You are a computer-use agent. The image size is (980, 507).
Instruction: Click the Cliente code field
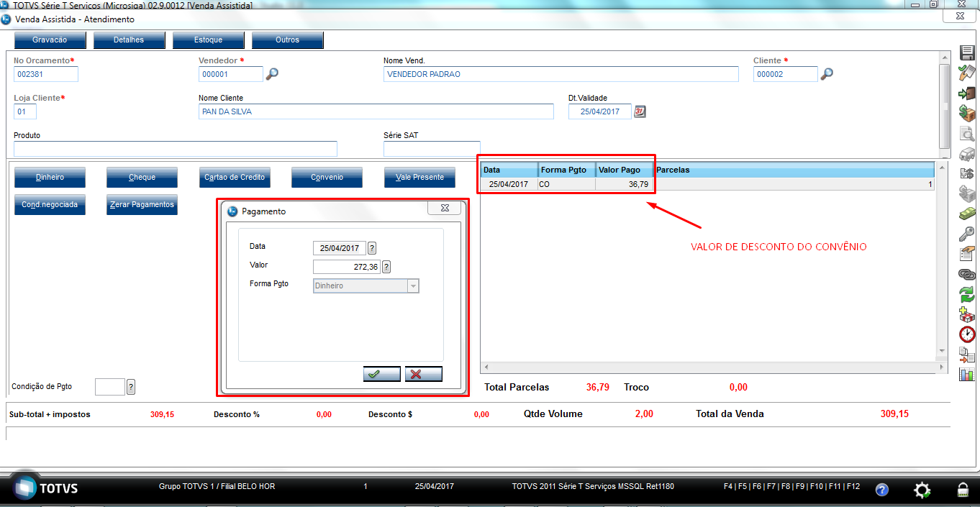coord(786,74)
